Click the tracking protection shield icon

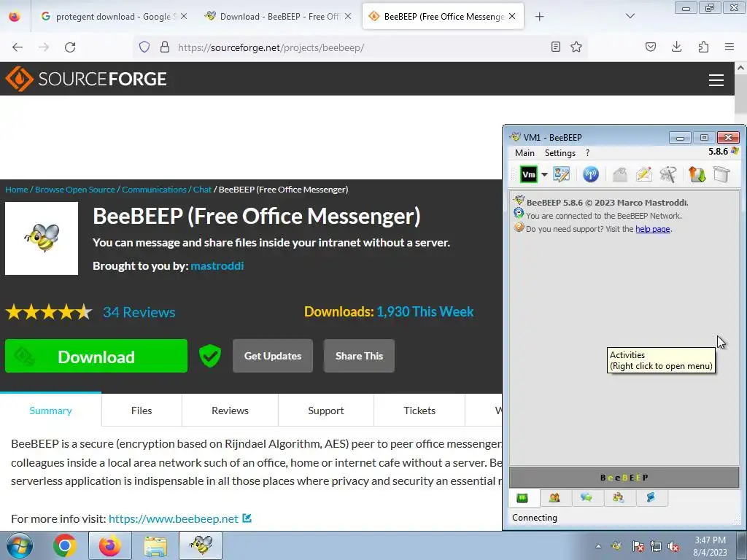point(144,47)
